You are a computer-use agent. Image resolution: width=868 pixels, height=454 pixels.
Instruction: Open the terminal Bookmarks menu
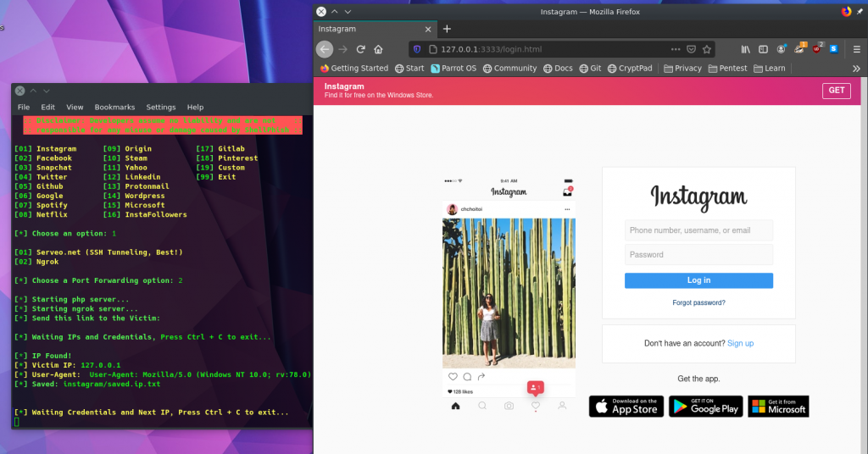coord(114,108)
